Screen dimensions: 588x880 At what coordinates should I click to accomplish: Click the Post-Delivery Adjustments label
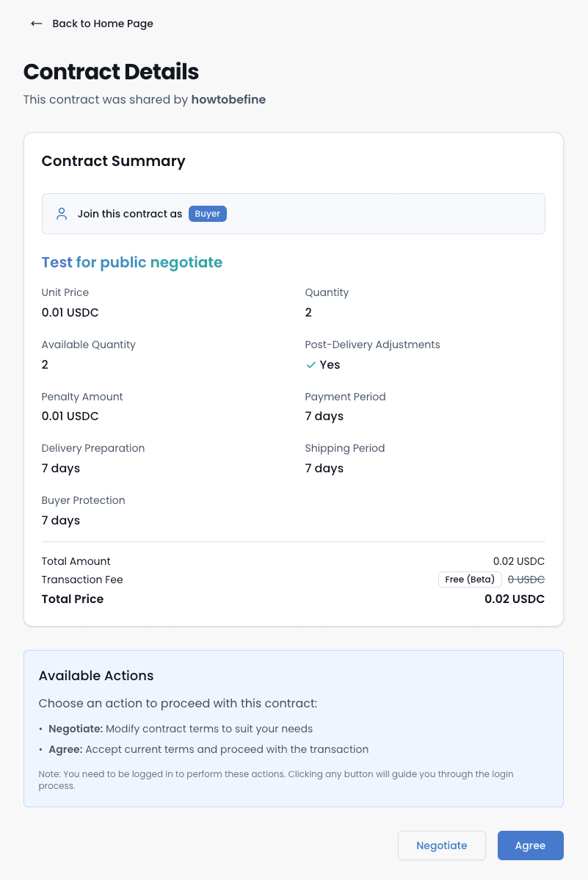372,345
